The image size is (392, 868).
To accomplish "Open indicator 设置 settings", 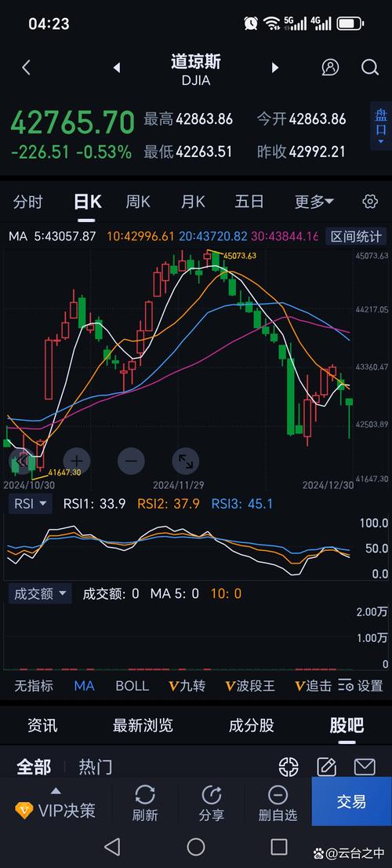I will [361, 686].
